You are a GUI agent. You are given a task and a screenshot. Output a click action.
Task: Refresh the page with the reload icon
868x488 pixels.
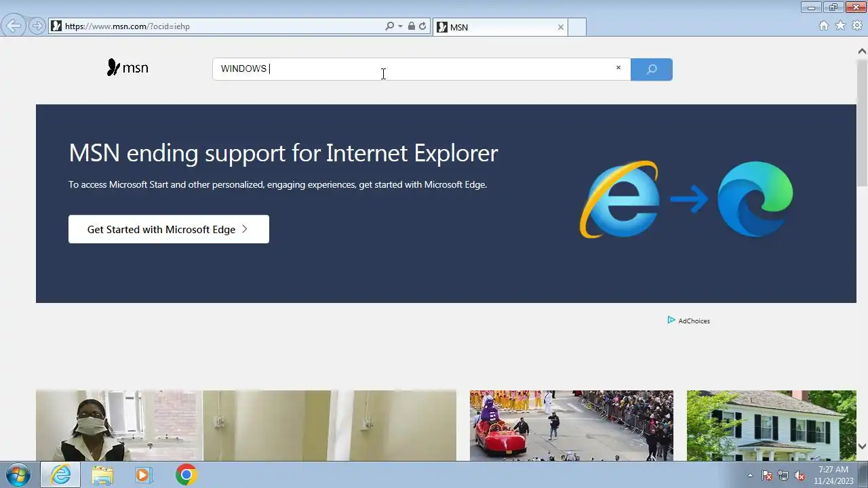422,26
